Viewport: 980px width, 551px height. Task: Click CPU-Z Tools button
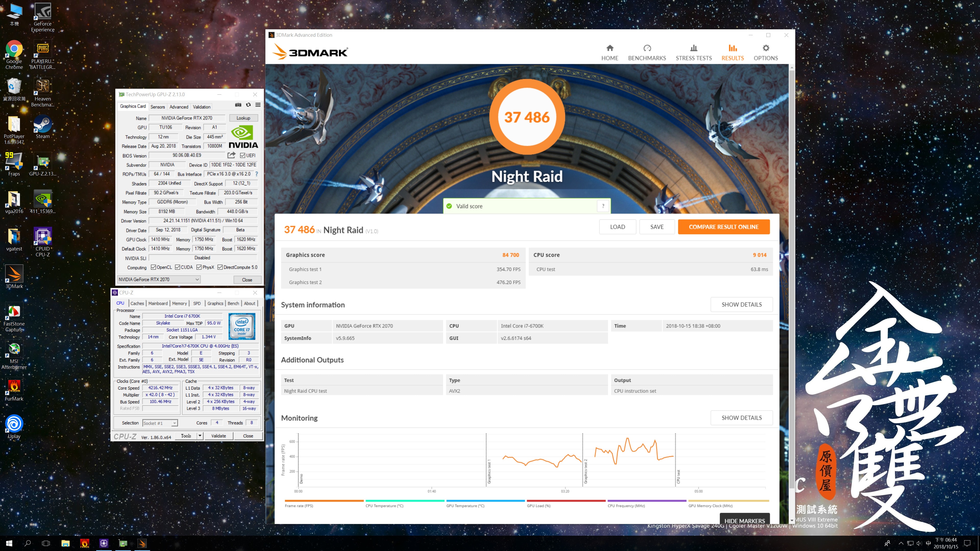click(x=186, y=436)
